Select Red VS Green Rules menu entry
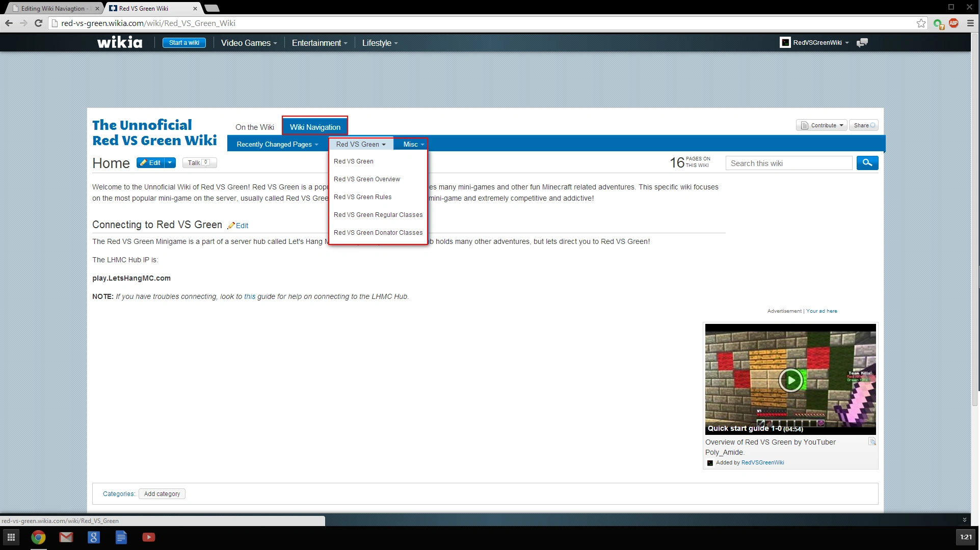Viewport: 980px width, 550px height. (x=362, y=197)
